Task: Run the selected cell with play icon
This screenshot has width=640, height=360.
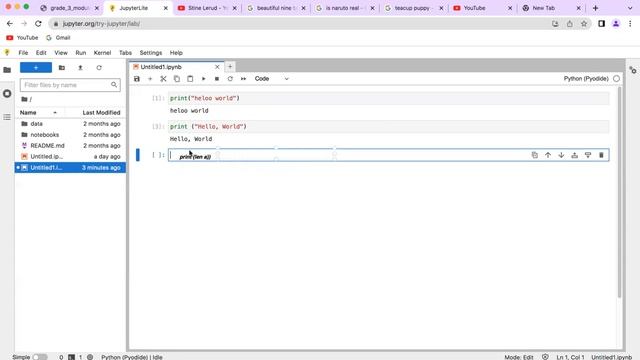Action: pyautogui.click(x=203, y=79)
